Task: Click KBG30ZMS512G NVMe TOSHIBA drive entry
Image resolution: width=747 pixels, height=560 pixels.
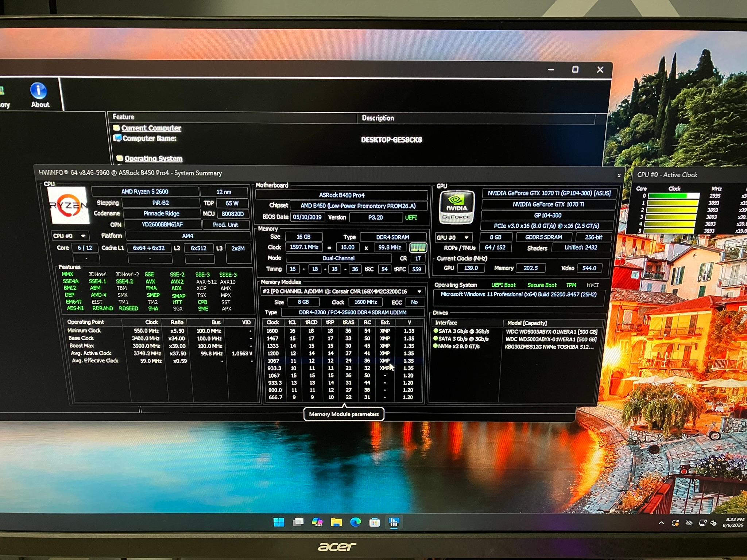Action: [549, 347]
